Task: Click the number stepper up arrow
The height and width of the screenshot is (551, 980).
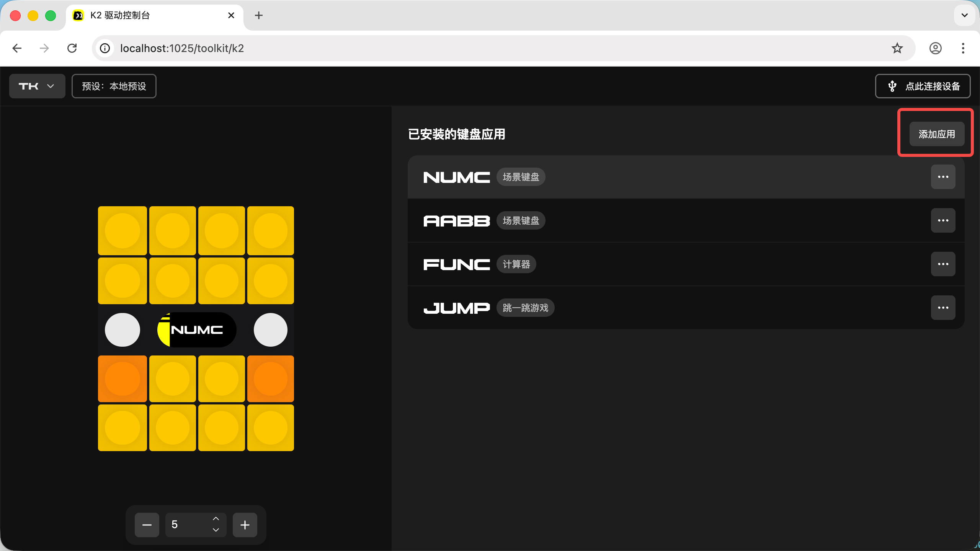Action: point(216,518)
